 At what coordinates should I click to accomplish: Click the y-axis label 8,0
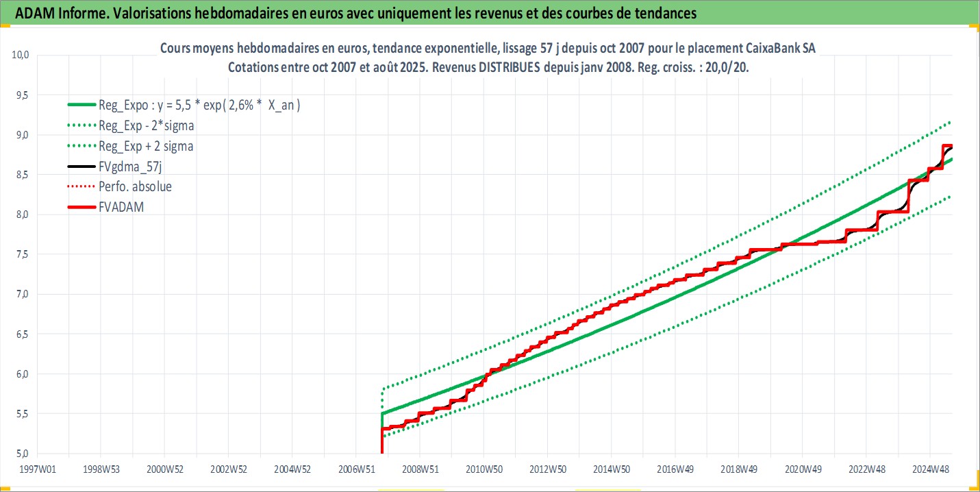[22, 214]
